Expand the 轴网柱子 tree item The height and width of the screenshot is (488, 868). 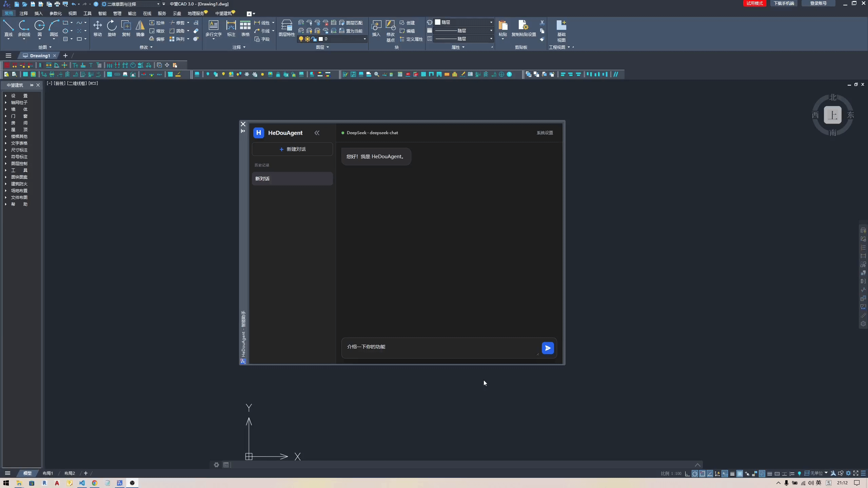click(6, 102)
